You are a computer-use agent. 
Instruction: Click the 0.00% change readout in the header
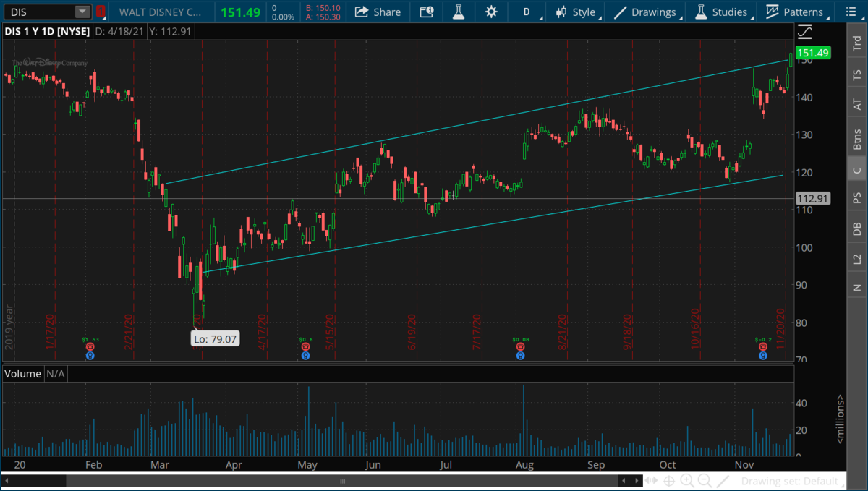point(281,17)
